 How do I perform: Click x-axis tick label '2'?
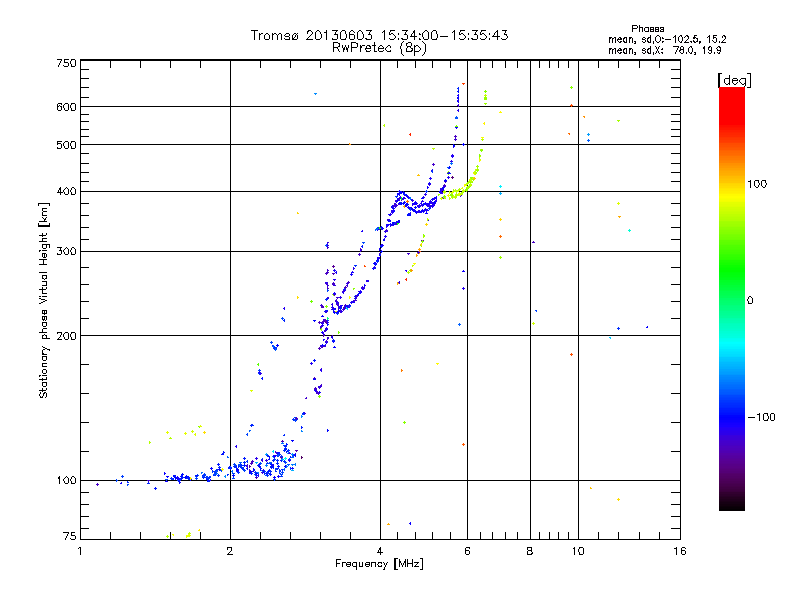(230, 551)
